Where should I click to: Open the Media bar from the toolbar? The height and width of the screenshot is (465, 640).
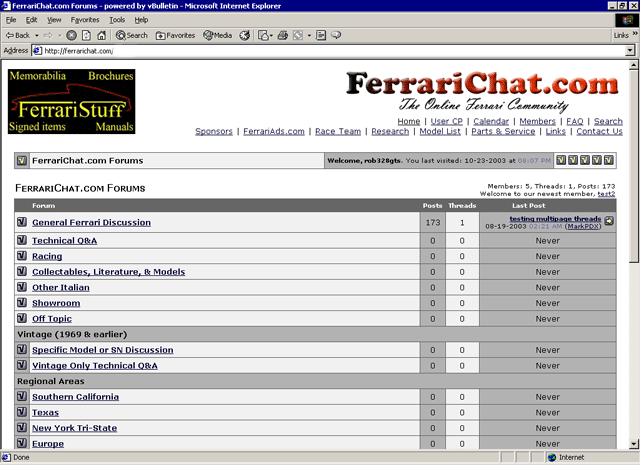click(x=218, y=36)
